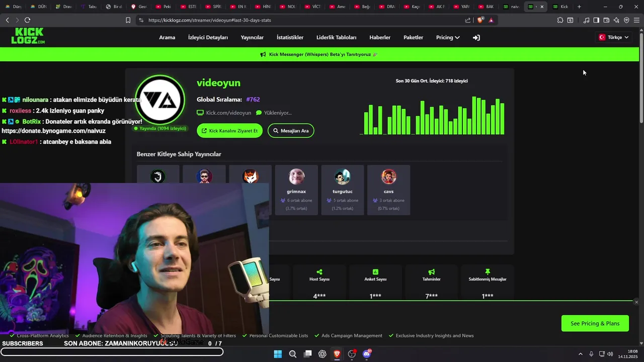Click the Global Sıralama #762 rank
Image resolution: width=644 pixels, height=362 pixels.
pyautogui.click(x=253, y=100)
